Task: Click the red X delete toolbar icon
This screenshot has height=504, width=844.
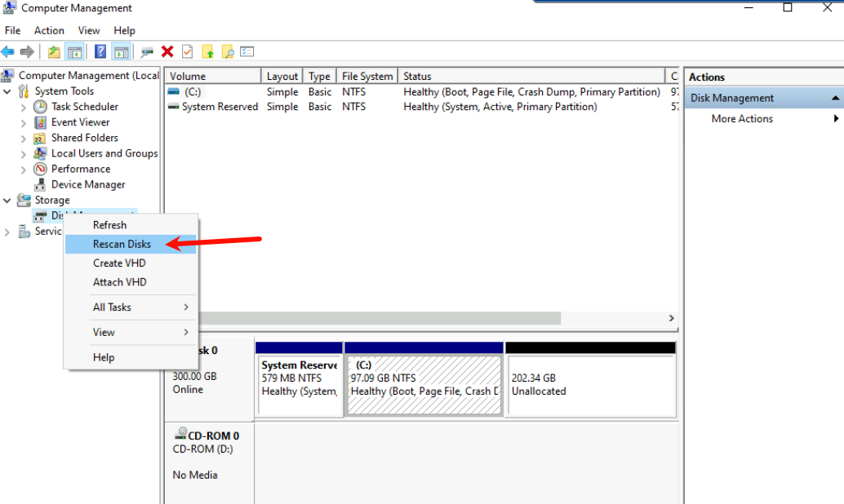Action: (x=167, y=52)
